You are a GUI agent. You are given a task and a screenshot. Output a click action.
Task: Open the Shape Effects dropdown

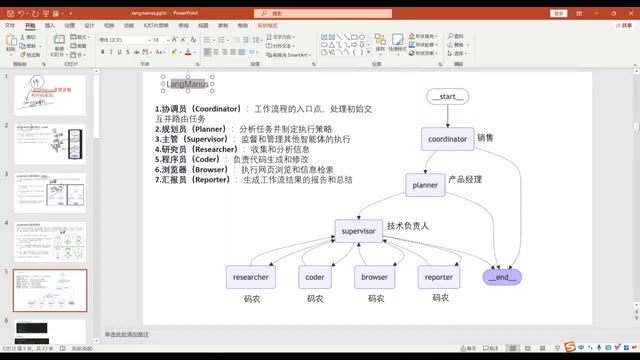423,53
